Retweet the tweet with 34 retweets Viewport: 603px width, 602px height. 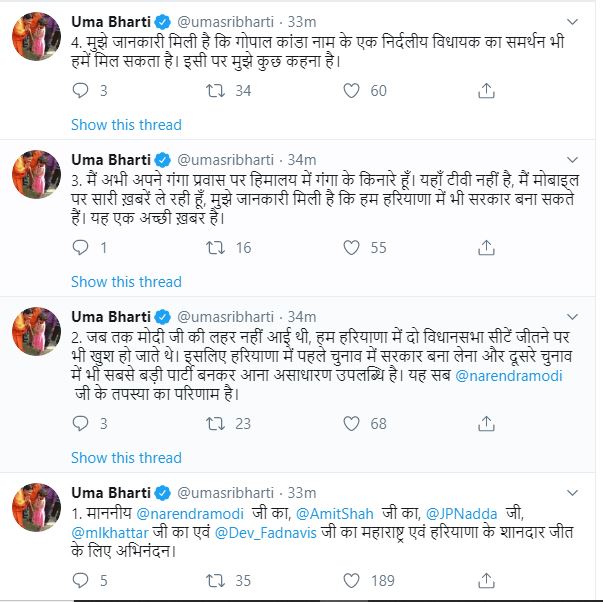pyautogui.click(x=215, y=91)
